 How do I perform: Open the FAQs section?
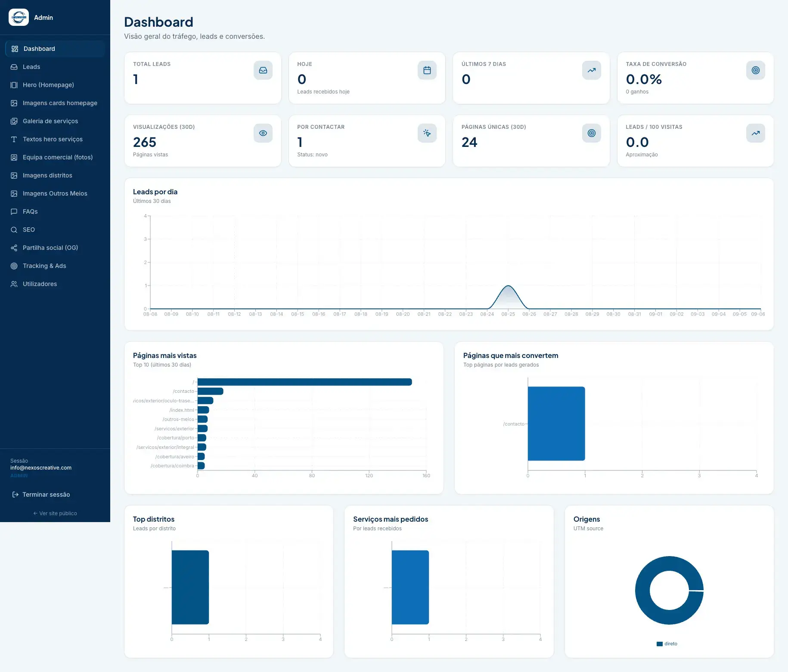point(55,212)
